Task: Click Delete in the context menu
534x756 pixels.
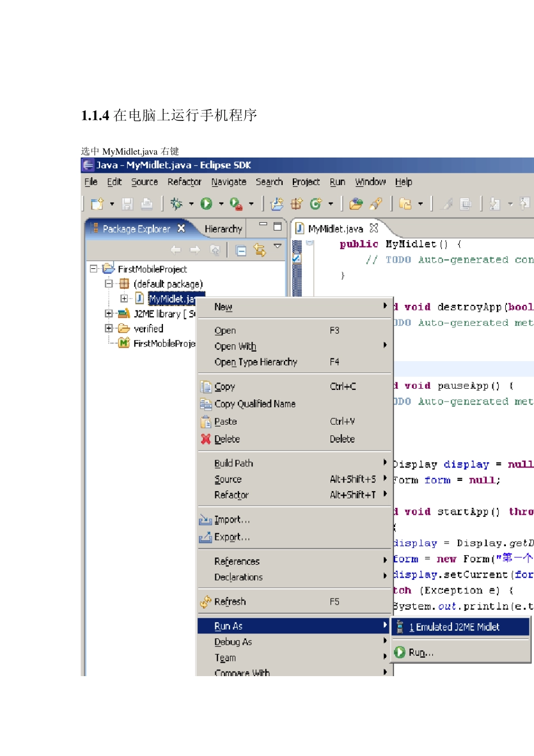Action: [227, 439]
